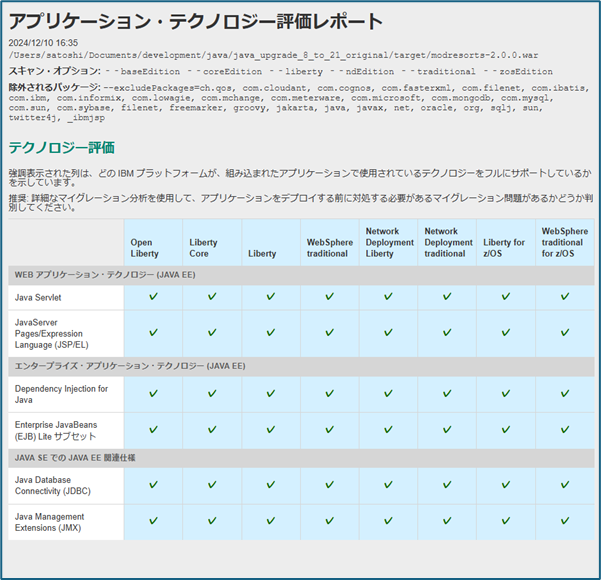Click the Java Servlet checkmark under Liberty Core
Screen dimensions: 601x580
(212, 296)
